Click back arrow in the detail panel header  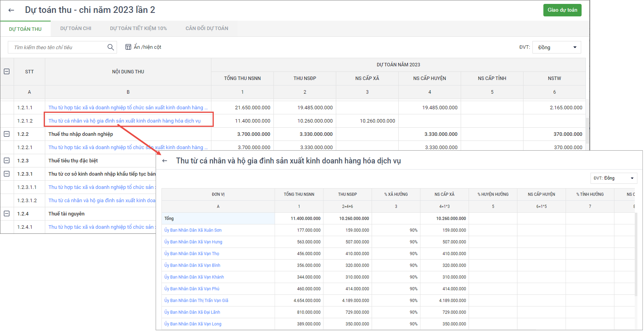pos(165,161)
